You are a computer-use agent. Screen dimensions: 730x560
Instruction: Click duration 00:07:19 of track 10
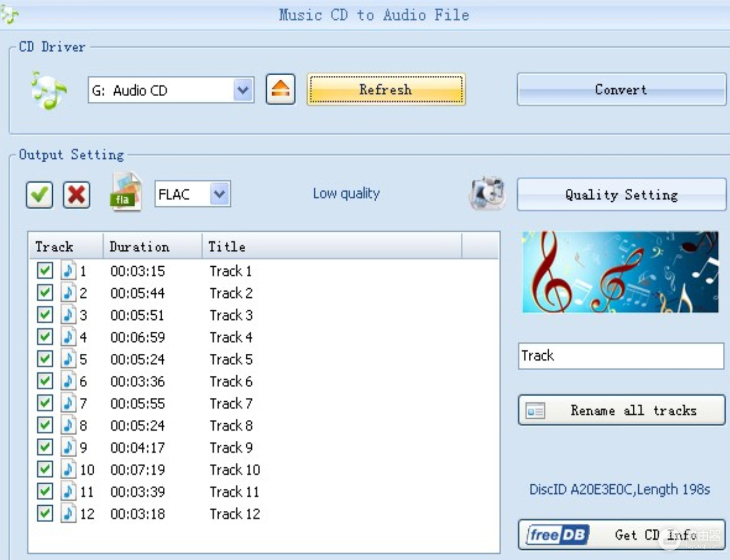tap(138, 469)
